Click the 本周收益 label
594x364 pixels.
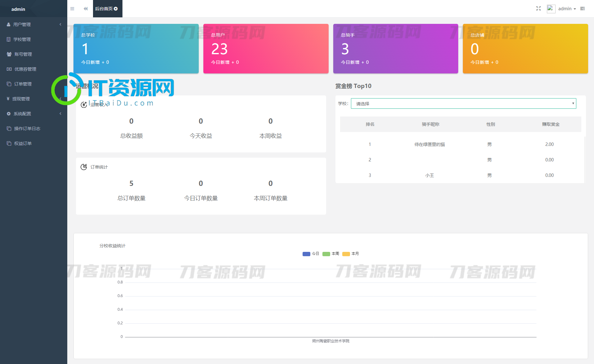[271, 136]
